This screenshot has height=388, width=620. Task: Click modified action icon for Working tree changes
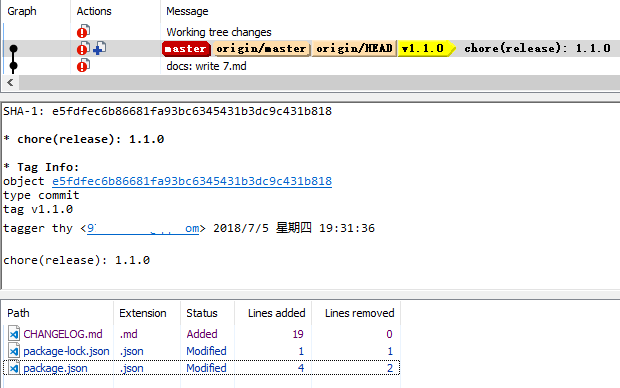pyautogui.click(x=83, y=31)
